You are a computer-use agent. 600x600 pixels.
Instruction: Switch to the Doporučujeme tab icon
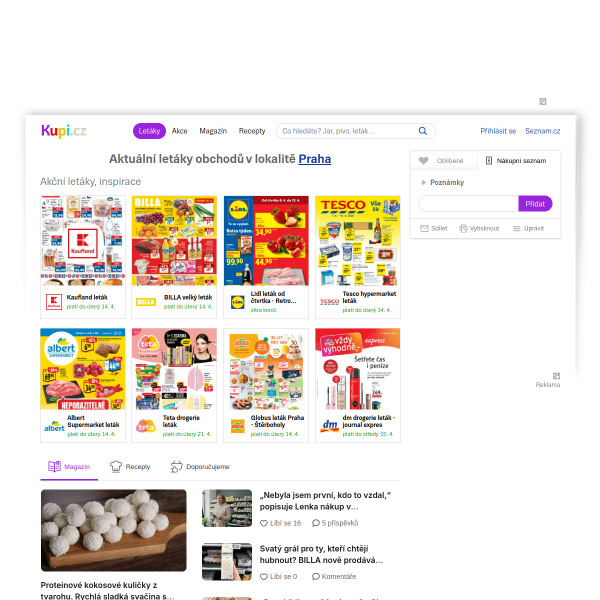[176, 466]
